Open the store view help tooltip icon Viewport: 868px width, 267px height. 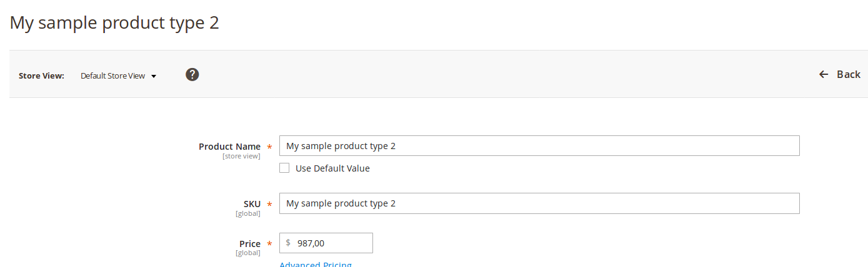click(192, 75)
